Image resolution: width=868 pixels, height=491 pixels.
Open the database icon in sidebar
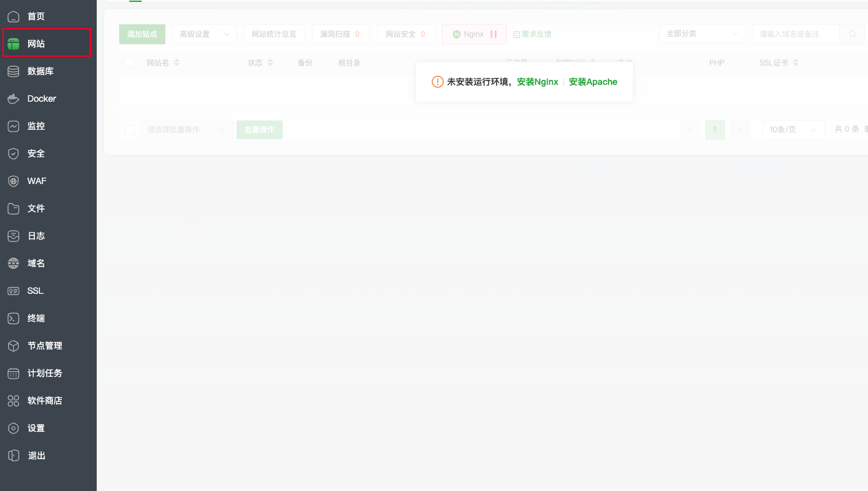tap(13, 71)
